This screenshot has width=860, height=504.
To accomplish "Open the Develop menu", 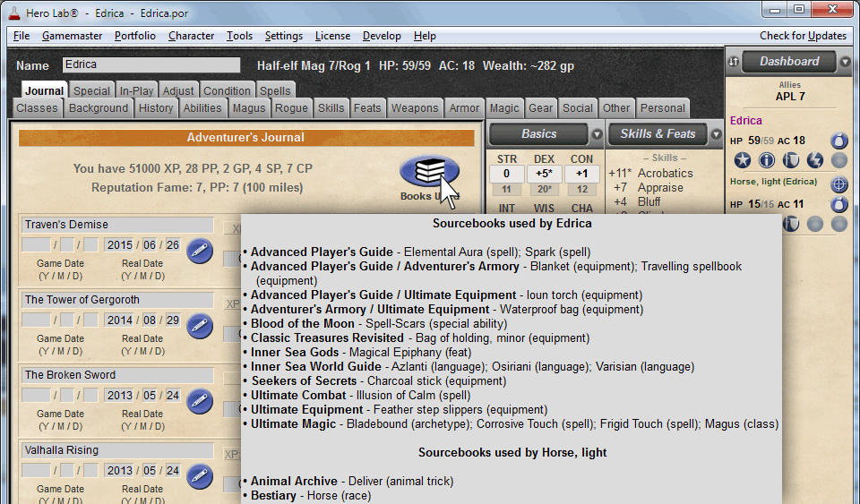I will tap(382, 36).
